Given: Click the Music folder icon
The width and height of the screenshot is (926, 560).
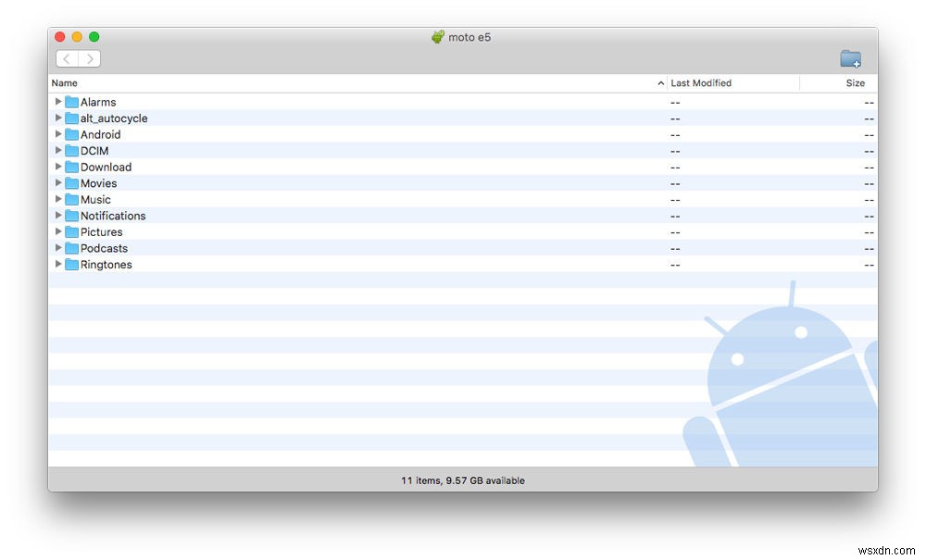Looking at the screenshot, I should point(71,199).
